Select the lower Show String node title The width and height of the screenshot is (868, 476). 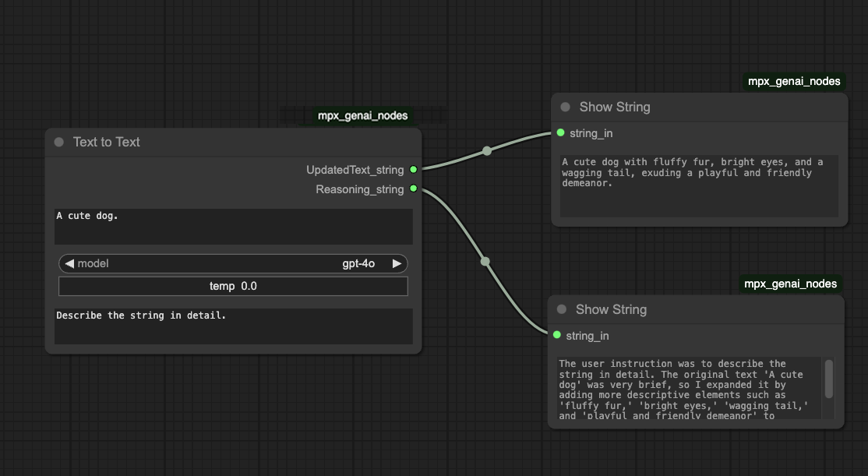coord(611,309)
